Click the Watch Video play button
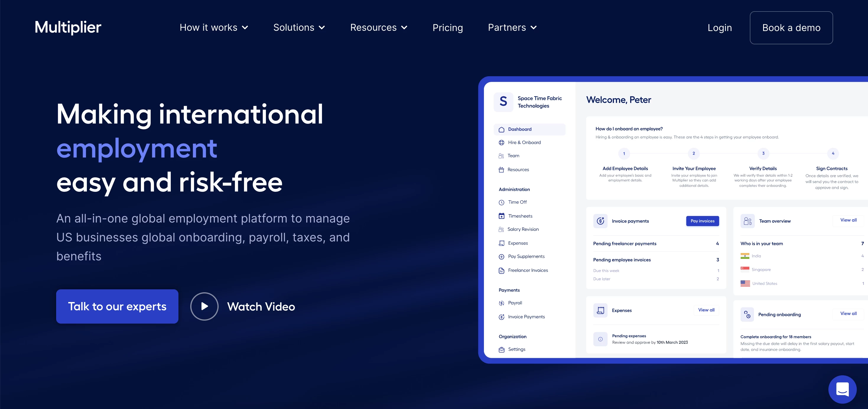The height and width of the screenshot is (409, 868). pyautogui.click(x=204, y=306)
